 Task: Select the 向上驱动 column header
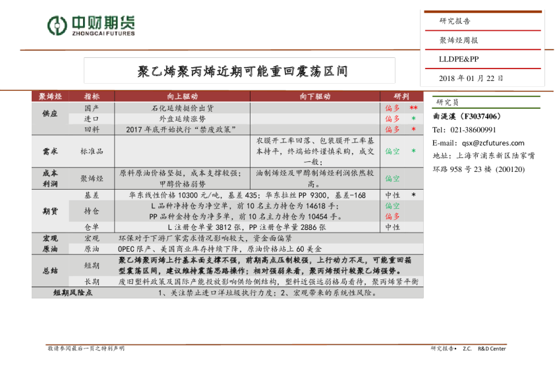coord(182,96)
